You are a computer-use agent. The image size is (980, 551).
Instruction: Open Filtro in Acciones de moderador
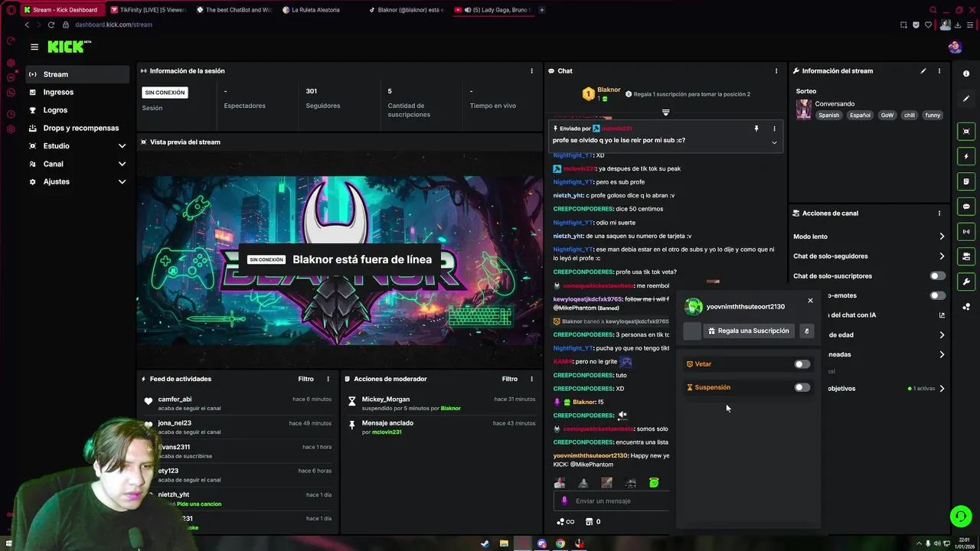point(509,379)
